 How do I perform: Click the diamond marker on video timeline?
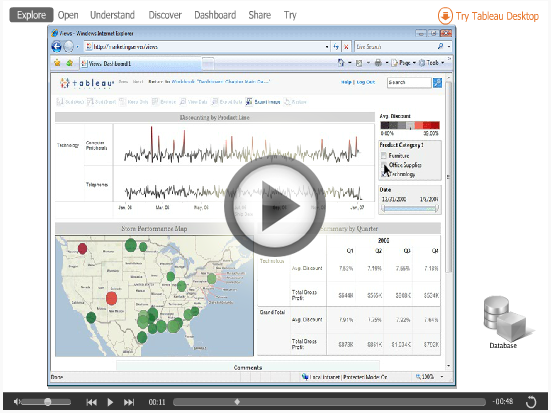tap(237, 402)
